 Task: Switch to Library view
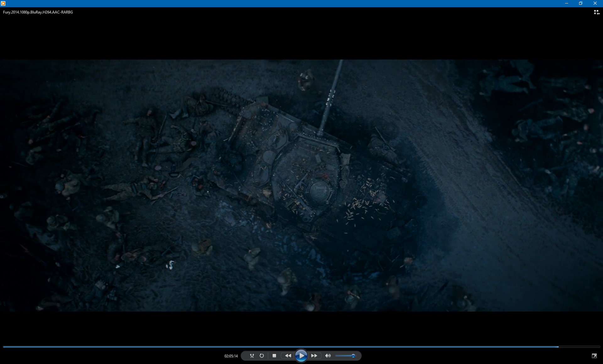(596, 12)
